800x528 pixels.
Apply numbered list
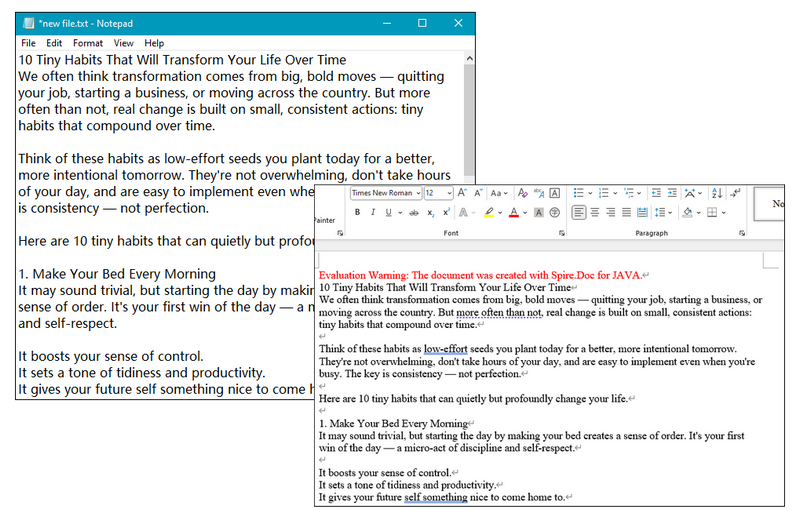pos(604,193)
